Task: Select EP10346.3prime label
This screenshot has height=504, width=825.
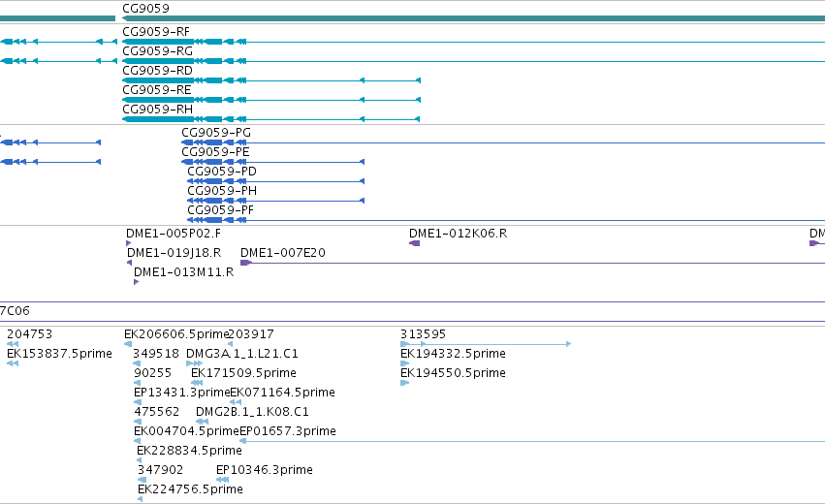Action: click(x=265, y=470)
